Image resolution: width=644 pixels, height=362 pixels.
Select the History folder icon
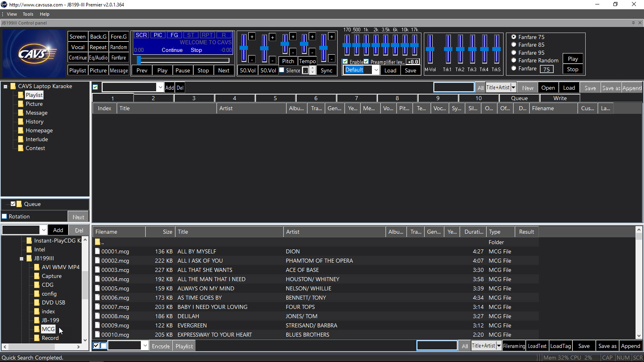pos(21,121)
